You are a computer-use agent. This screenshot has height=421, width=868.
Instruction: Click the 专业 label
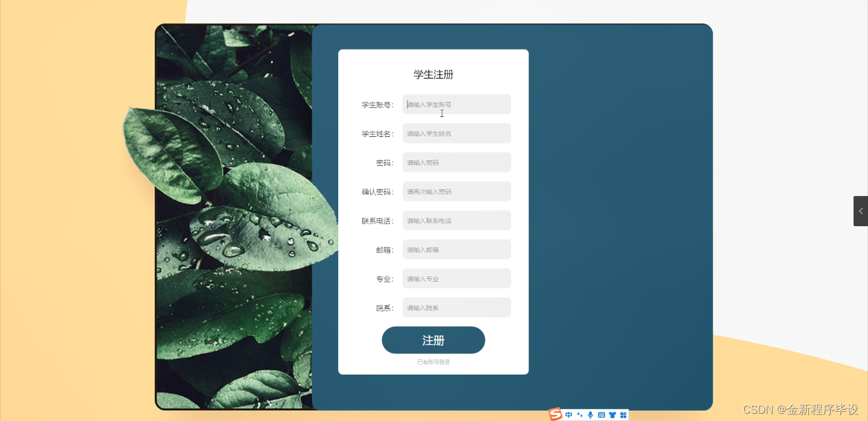coord(385,279)
